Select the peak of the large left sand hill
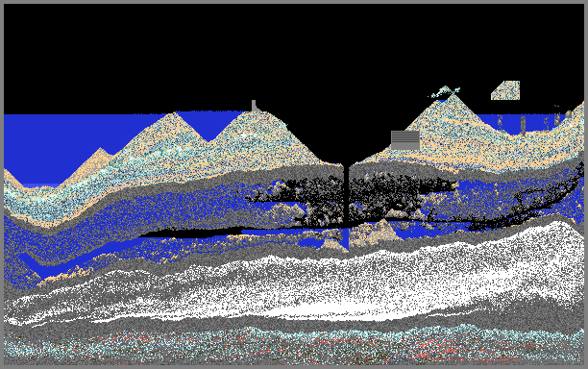This screenshot has width=588, height=369. pos(174,114)
